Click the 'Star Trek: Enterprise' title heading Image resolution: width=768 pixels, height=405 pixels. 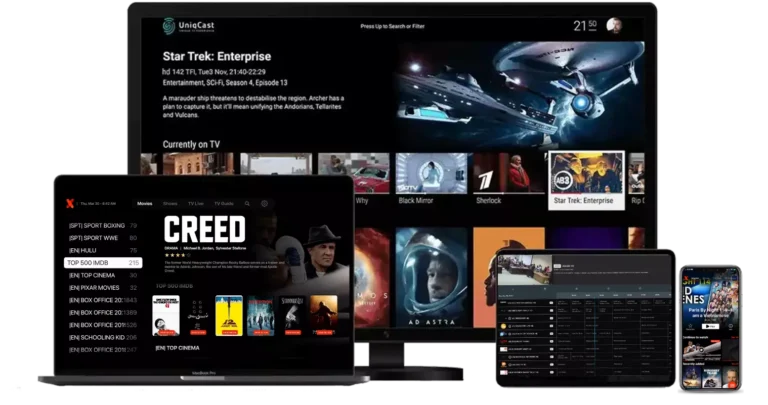coord(216,56)
